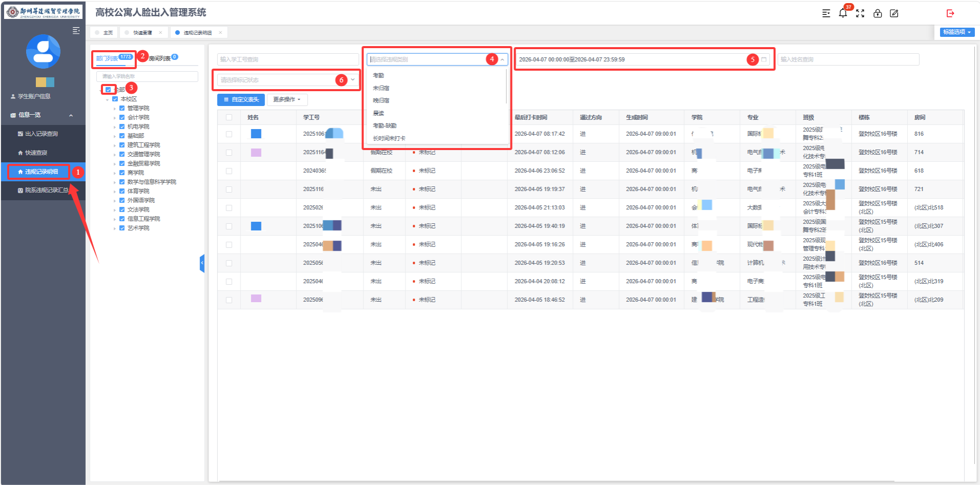Collapse sidebar using the hamburger icon
The height and width of the screenshot is (485, 980).
pyautogui.click(x=76, y=31)
